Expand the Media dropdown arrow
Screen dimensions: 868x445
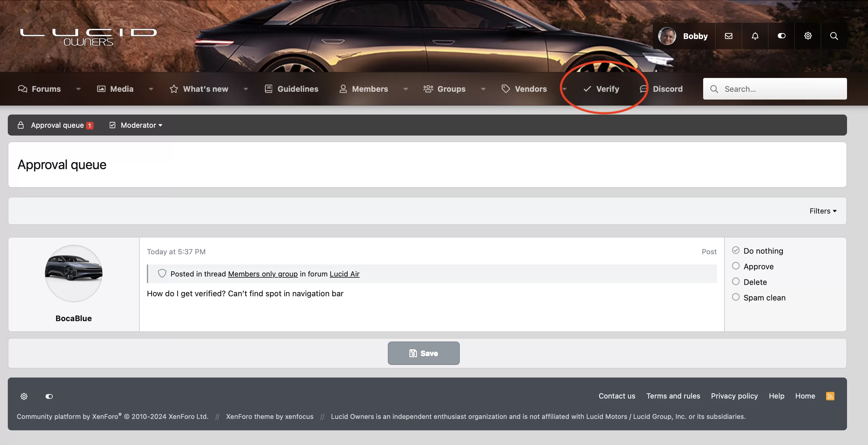(151, 89)
